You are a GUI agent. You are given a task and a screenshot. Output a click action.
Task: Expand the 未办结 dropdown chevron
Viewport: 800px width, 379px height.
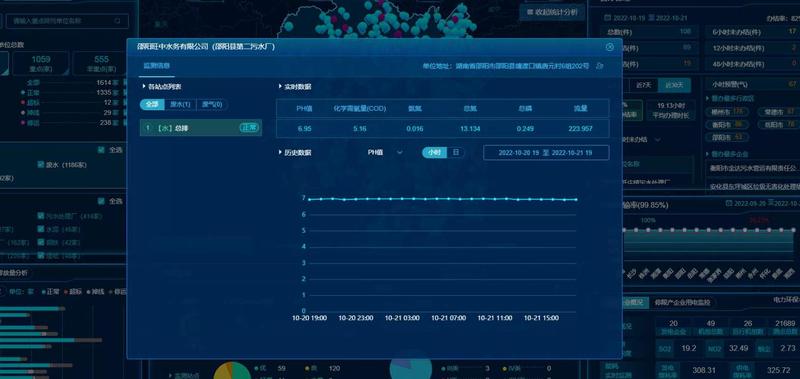(x=657, y=139)
